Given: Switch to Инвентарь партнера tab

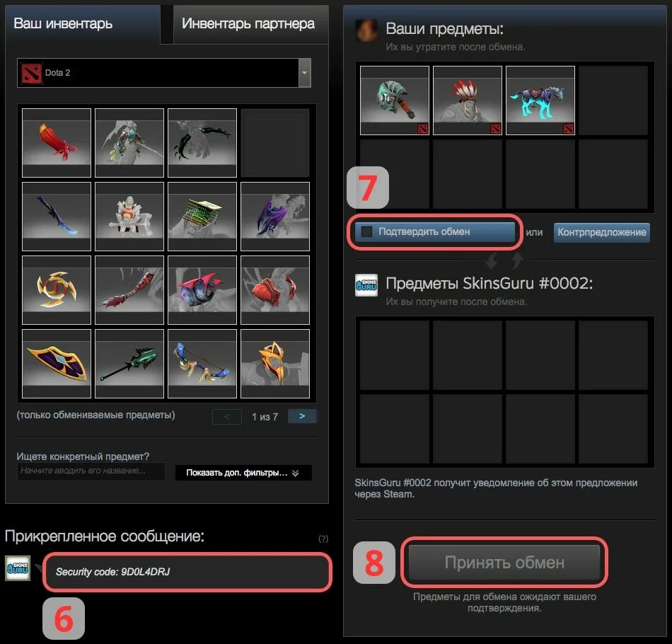Looking at the screenshot, I should pos(250,24).
